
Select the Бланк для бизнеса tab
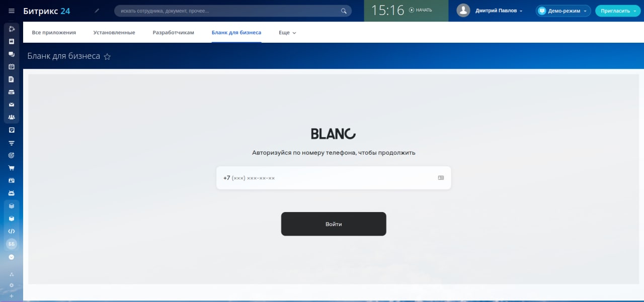(236, 32)
